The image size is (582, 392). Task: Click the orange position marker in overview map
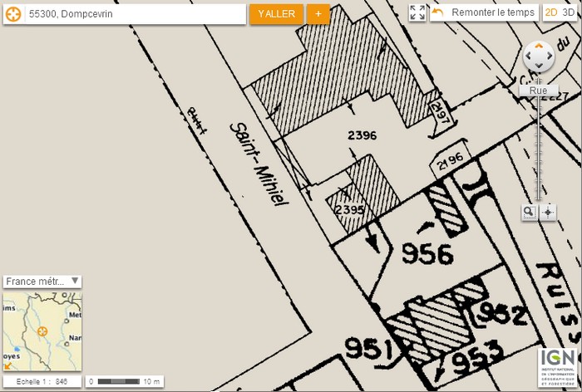point(43,331)
